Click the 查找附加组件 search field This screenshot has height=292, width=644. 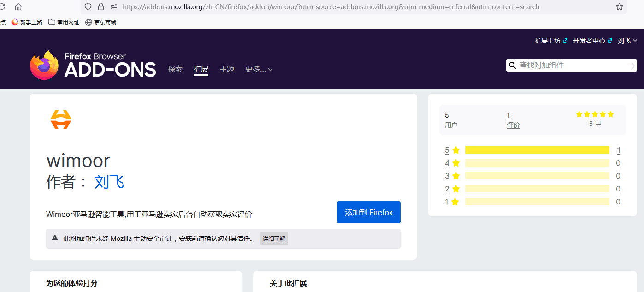click(572, 66)
